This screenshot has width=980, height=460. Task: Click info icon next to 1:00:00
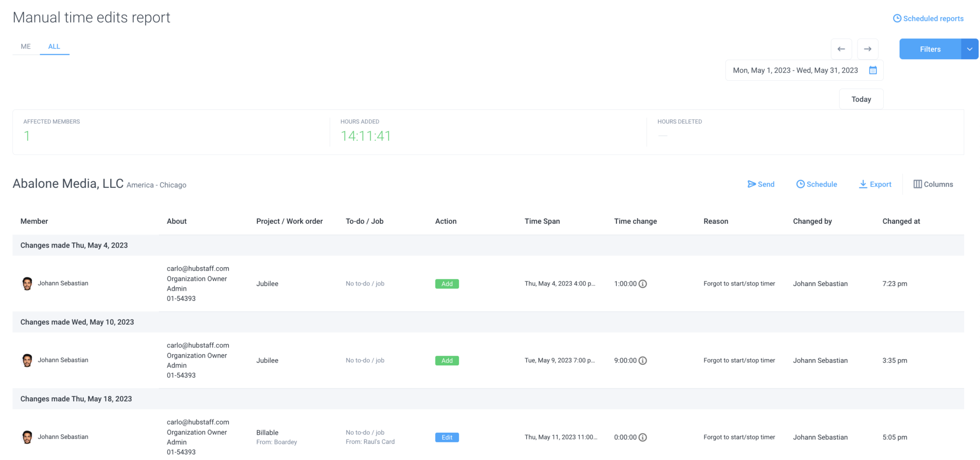(643, 284)
